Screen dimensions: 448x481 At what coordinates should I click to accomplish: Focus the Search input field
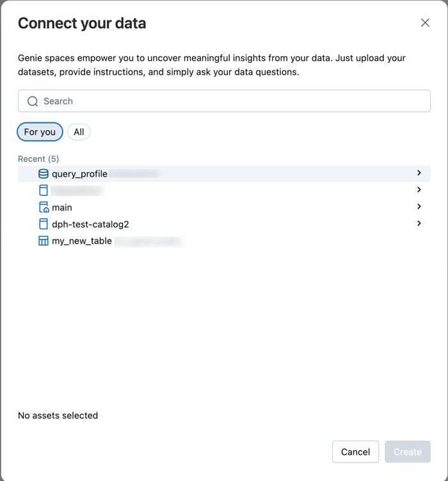point(230,101)
